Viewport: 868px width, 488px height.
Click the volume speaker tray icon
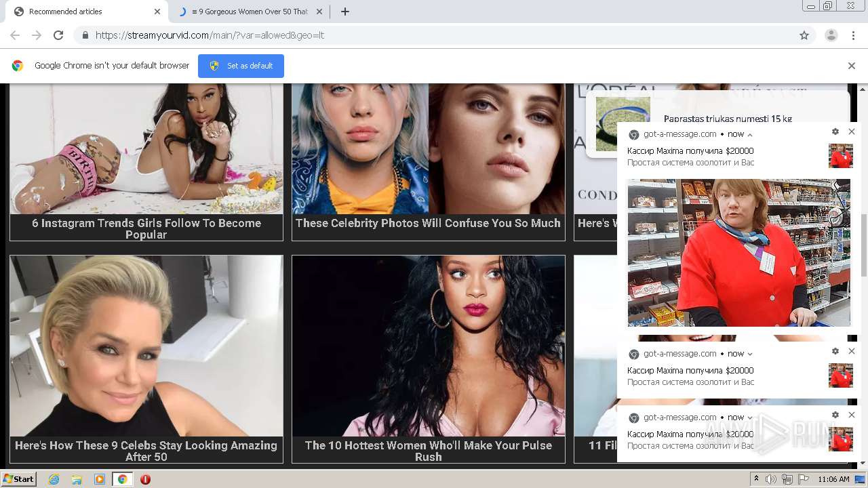coord(771,479)
